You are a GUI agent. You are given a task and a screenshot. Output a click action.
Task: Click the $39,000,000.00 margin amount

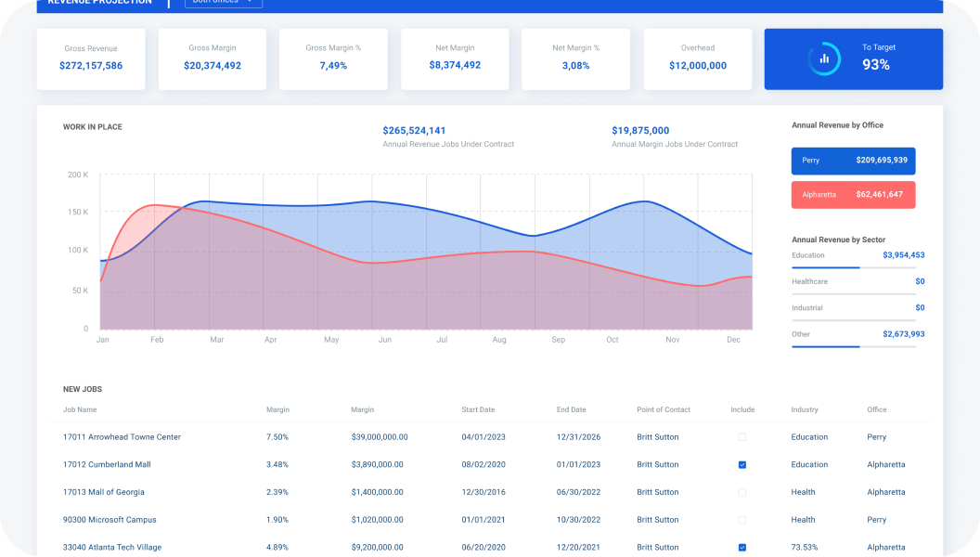coord(380,437)
